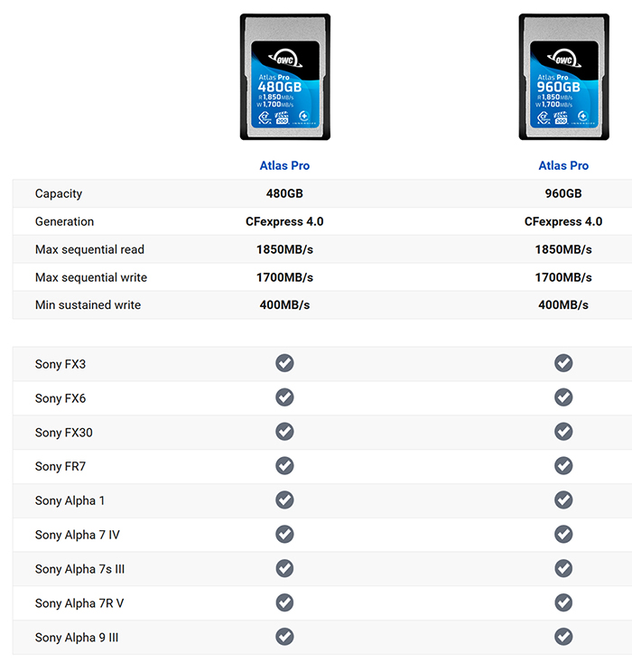This screenshot has height=672, width=632.
Task: Open the Atlas Pro 480GB product link
Action: pyautogui.click(x=284, y=165)
